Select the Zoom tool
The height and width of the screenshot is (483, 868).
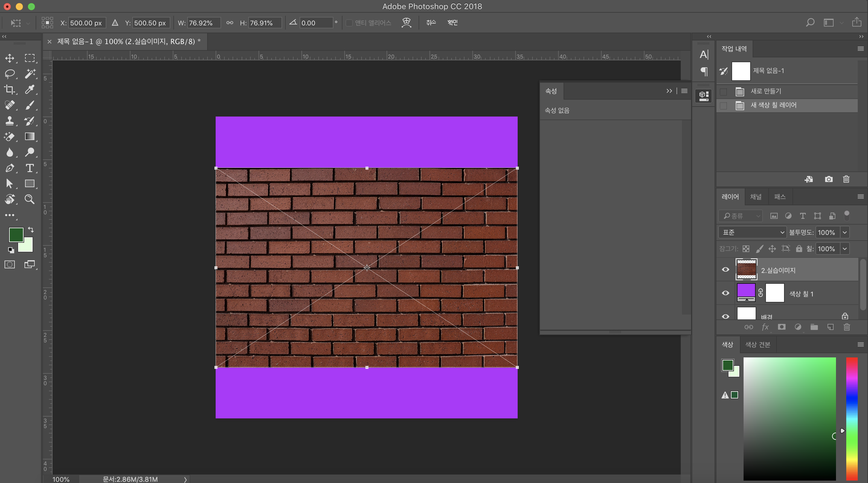[x=30, y=199]
